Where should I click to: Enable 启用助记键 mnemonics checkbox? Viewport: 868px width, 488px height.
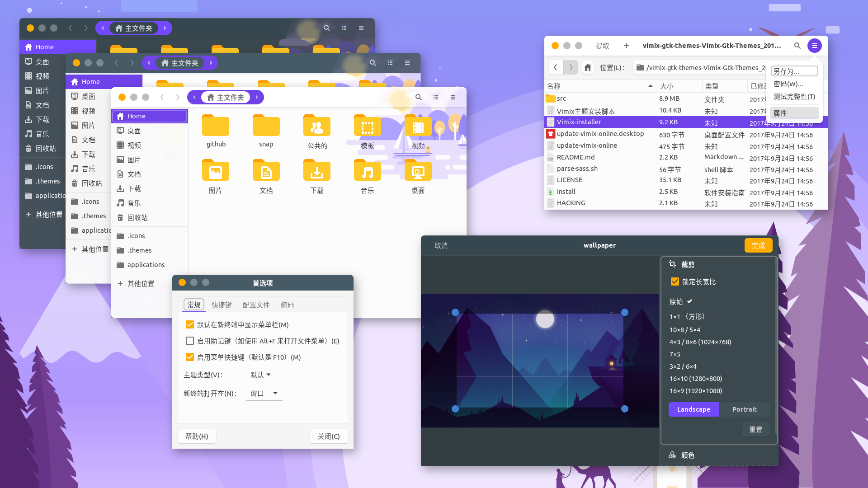(x=190, y=341)
